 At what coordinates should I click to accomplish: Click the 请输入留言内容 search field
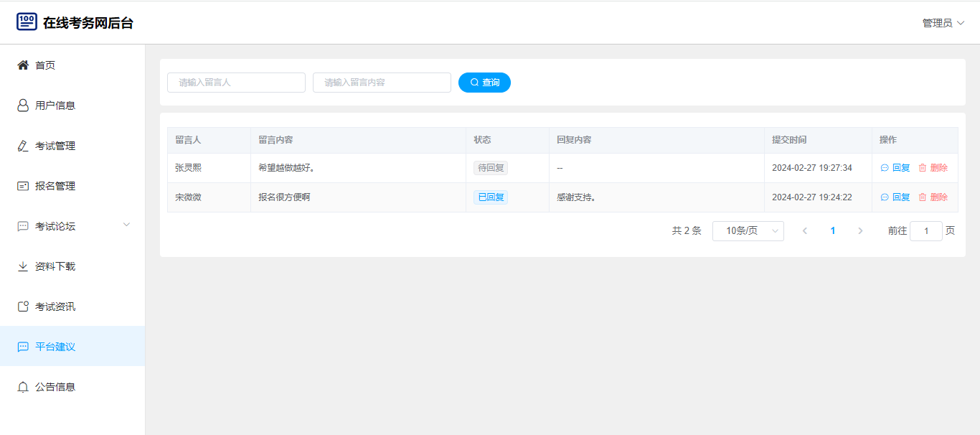click(x=382, y=83)
